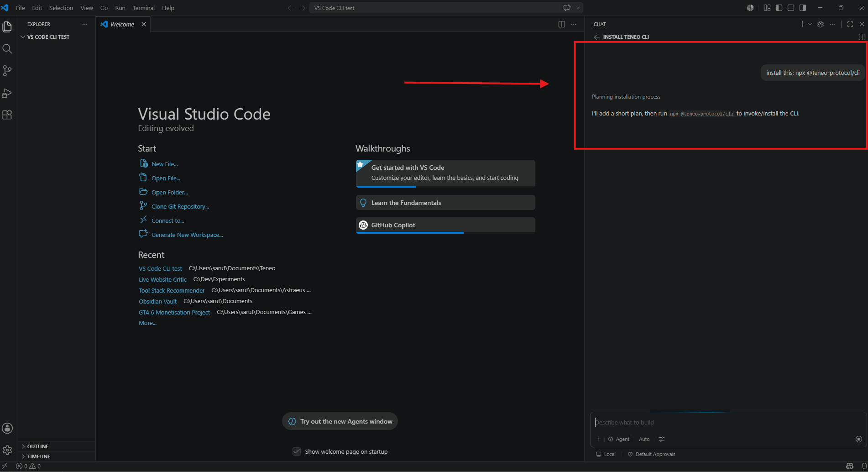Open Get started with VS Code walkthrough
The height and width of the screenshot is (472, 868).
(x=445, y=173)
